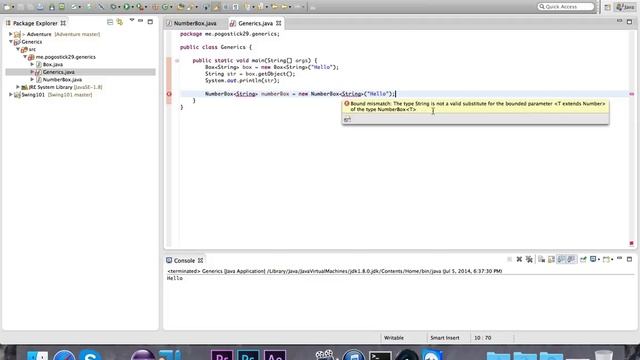Click Display Selected Console monitor icon
The image size is (640, 360).
(x=593, y=259)
